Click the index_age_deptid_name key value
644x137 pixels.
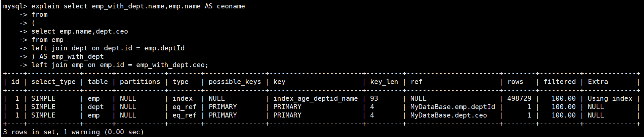[x=315, y=99]
